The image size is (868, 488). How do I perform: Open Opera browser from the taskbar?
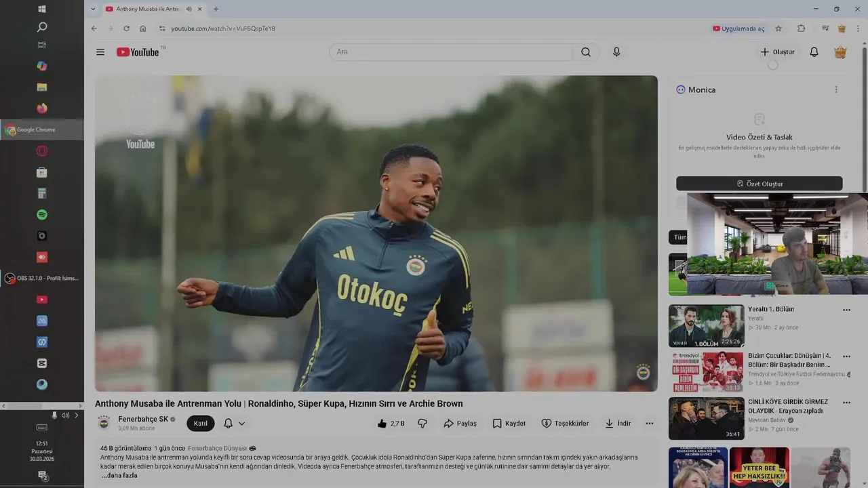[42, 151]
